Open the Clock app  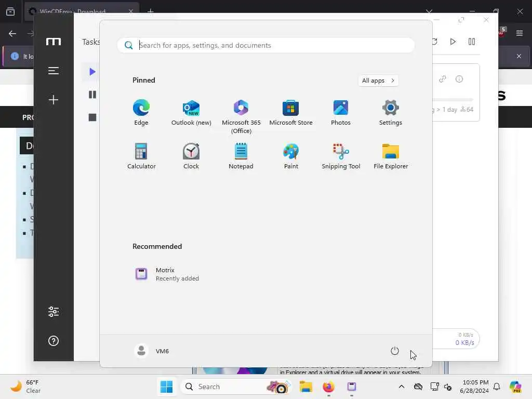[191, 156]
